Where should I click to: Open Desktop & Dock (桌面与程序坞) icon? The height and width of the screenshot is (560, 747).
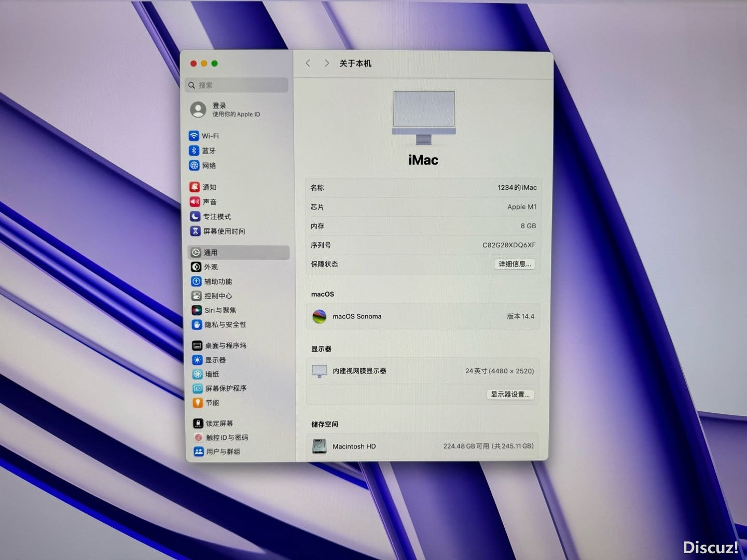tap(197, 345)
